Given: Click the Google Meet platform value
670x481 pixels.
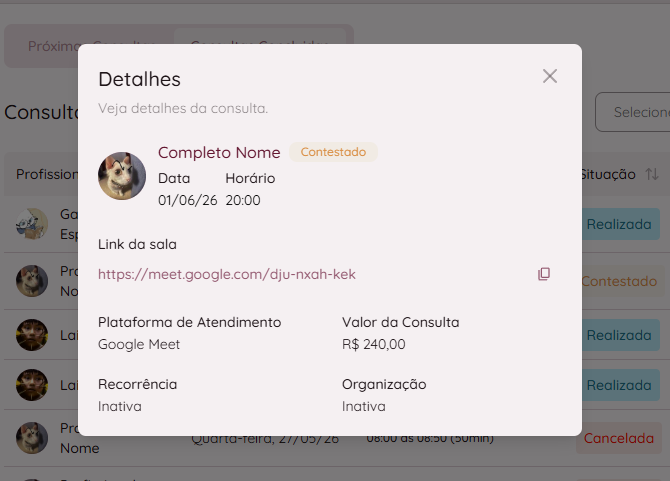Looking at the screenshot, I should 139,344.
